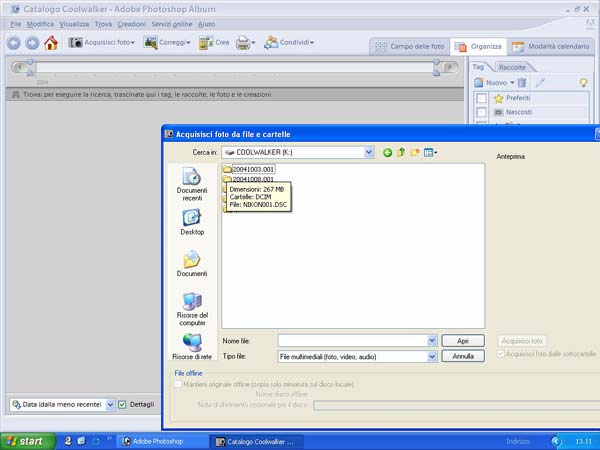This screenshot has height=450, width=600.
Task: Toggle the Dettagli checkbox
Action: (122, 404)
